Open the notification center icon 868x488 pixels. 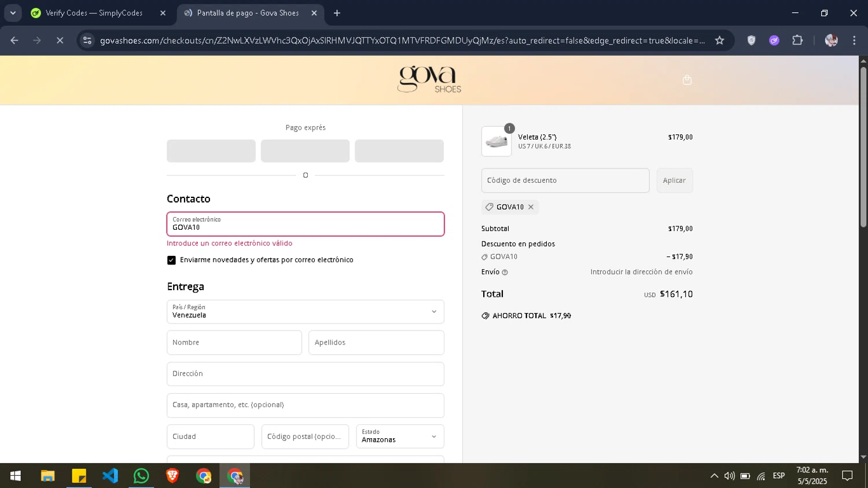tap(847, 476)
